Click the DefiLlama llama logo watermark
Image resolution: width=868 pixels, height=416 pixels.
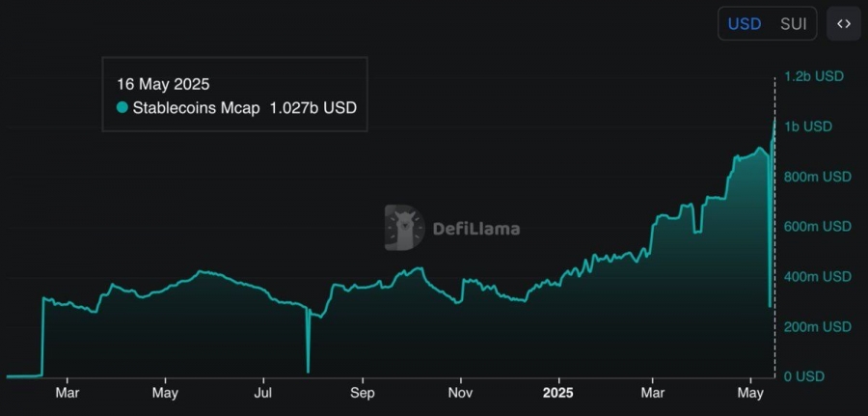coord(405,228)
